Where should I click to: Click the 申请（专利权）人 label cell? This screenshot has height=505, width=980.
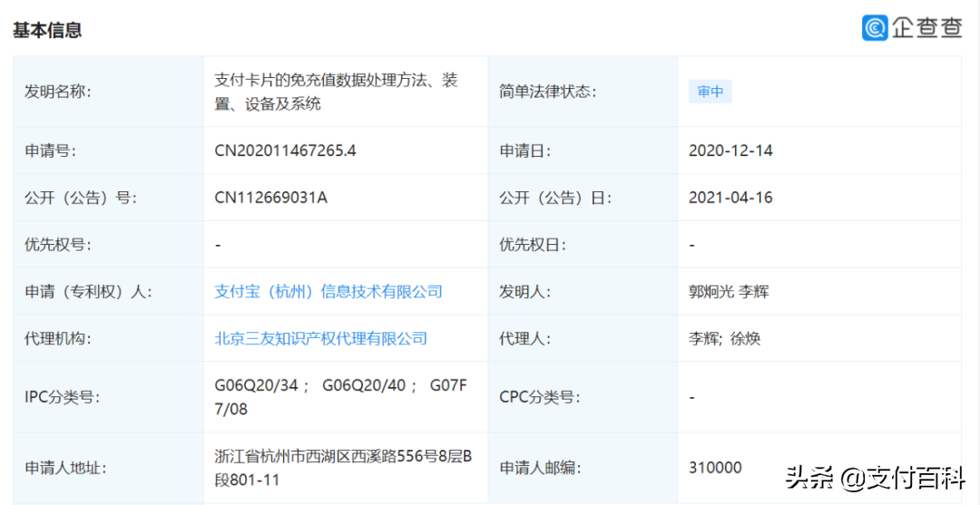click(108, 292)
